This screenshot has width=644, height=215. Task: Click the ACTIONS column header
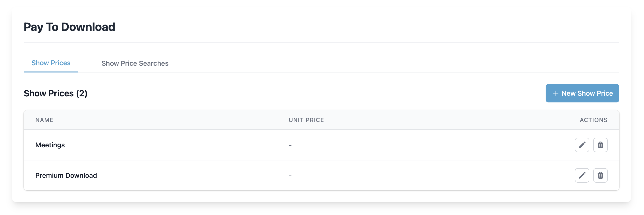[x=593, y=120]
